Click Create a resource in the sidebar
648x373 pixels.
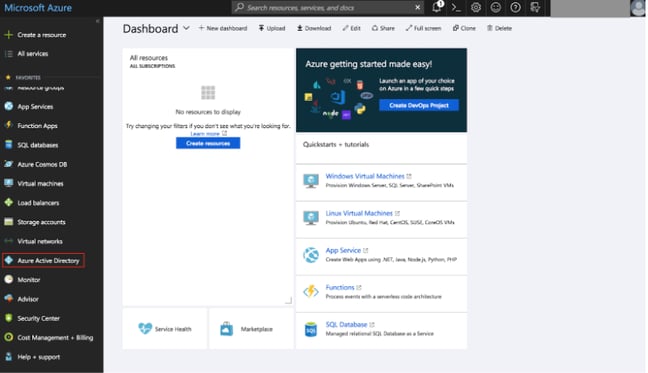[41, 35]
